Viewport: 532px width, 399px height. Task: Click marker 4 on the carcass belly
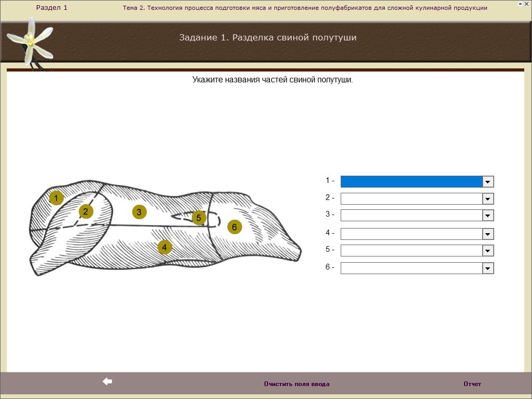click(164, 247)
